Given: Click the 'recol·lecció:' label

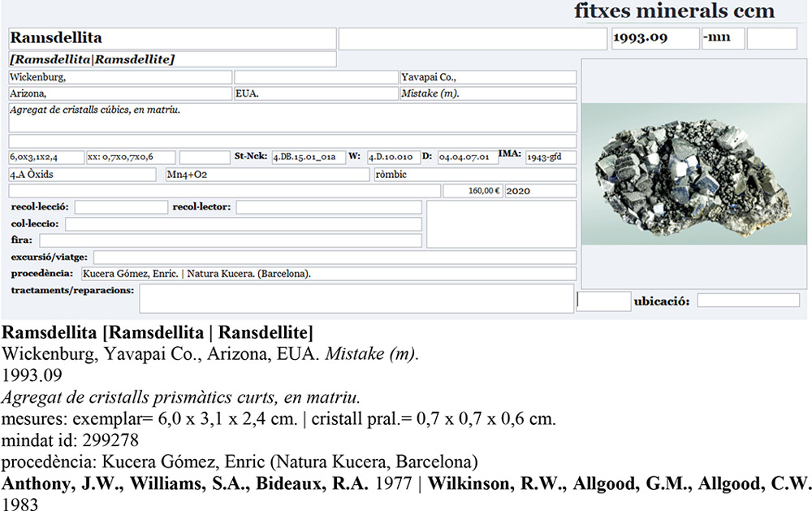Looking at the screenshot, I should tap(39, 207).
